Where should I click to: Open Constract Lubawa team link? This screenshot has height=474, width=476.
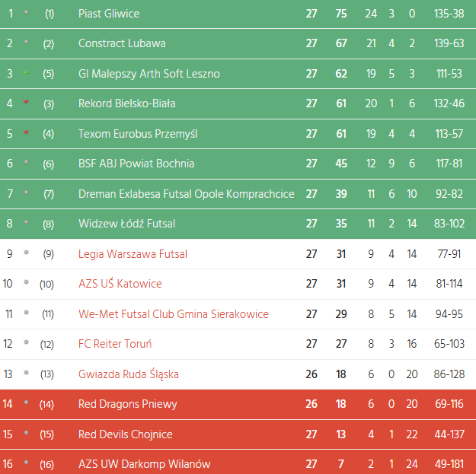pyautogui.click(x=122, y=43)
